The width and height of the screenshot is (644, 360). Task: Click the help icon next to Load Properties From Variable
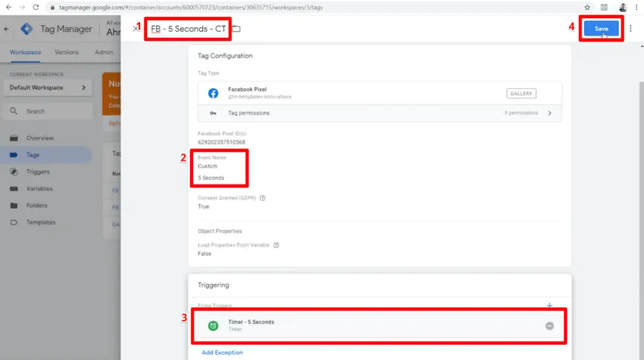pos(276,245)
